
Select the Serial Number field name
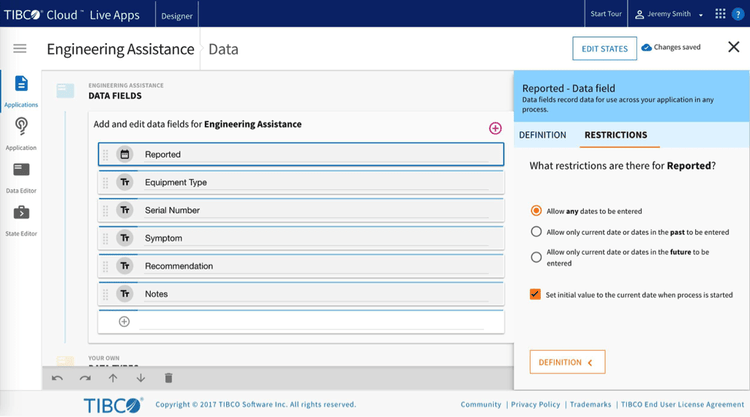[x=316, y=210]
